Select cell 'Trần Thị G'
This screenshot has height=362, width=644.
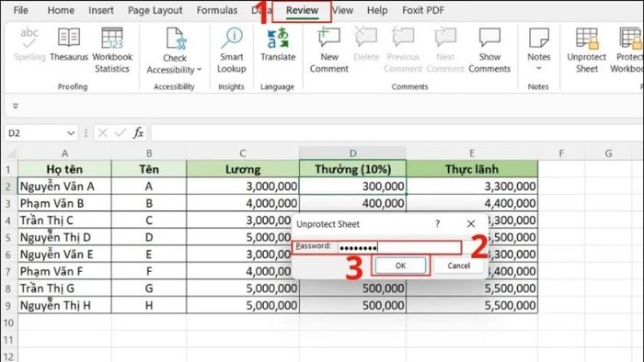[x=64, y=288]
